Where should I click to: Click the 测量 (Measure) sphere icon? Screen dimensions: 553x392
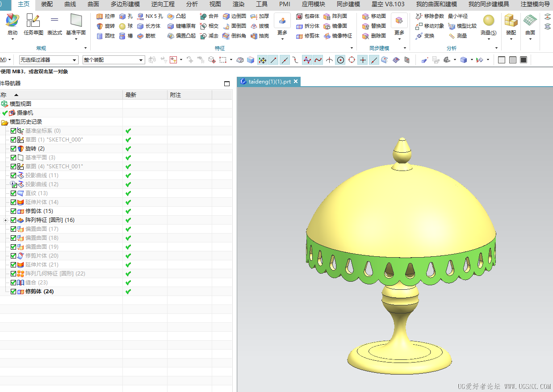(489, 21)
